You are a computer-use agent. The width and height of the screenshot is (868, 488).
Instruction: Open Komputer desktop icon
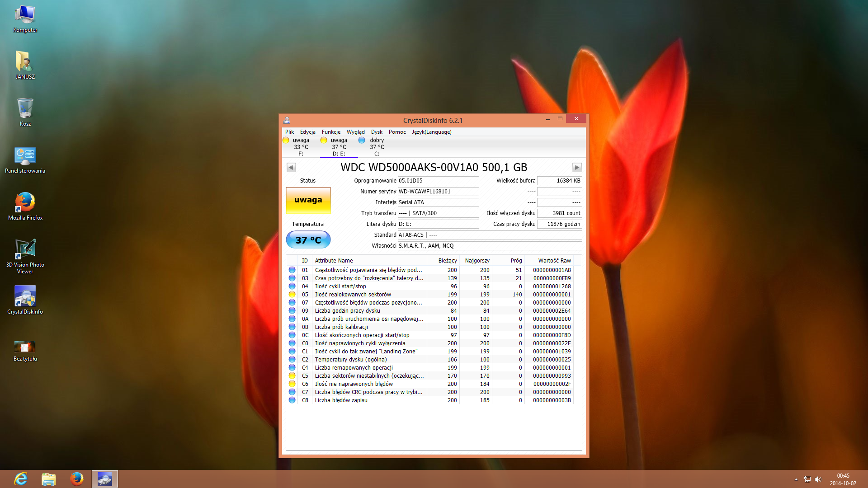25,19
